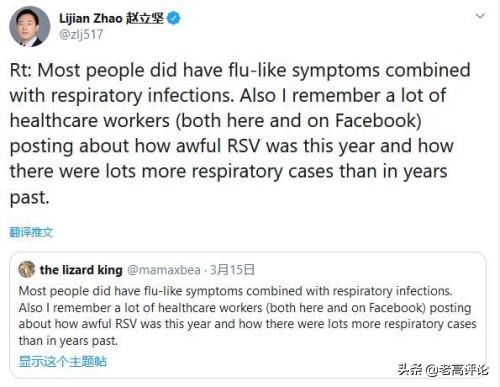The image size is (500, 387).
Task: Click the 头条 @老高评论 watermark
Action: pyautogui.click(x=443, y=370)
